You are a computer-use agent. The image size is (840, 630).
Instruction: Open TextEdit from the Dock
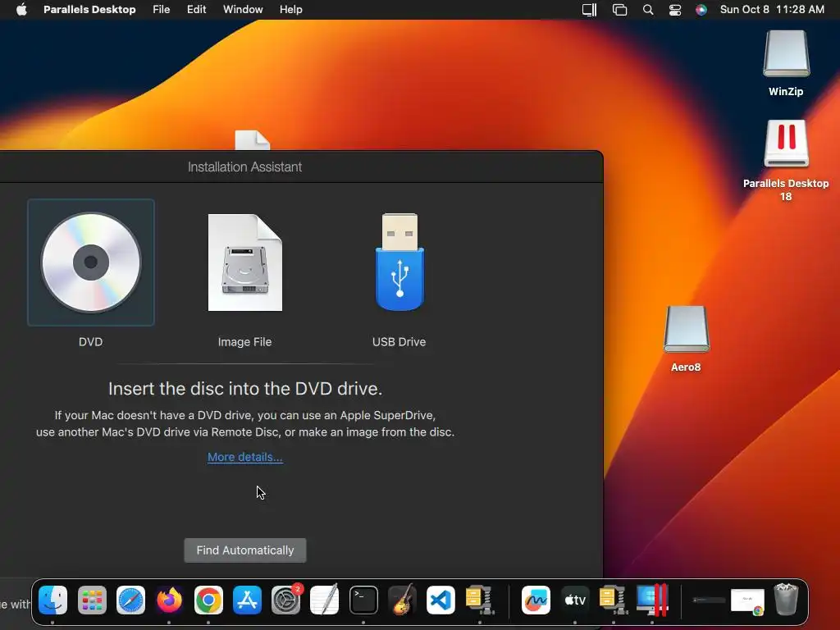point(325,600)
